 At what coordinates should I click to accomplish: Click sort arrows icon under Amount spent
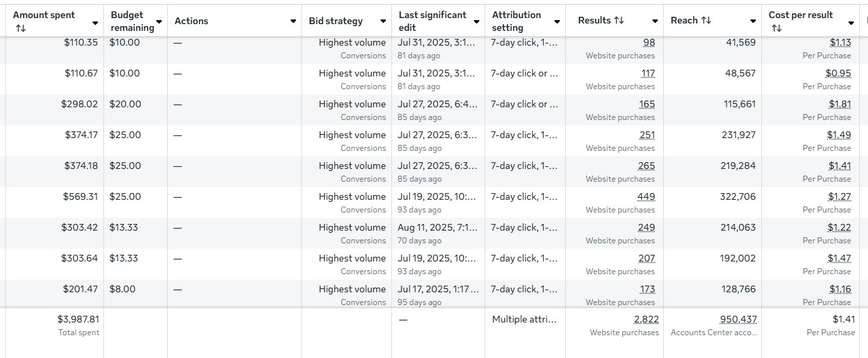coord(21,28)
